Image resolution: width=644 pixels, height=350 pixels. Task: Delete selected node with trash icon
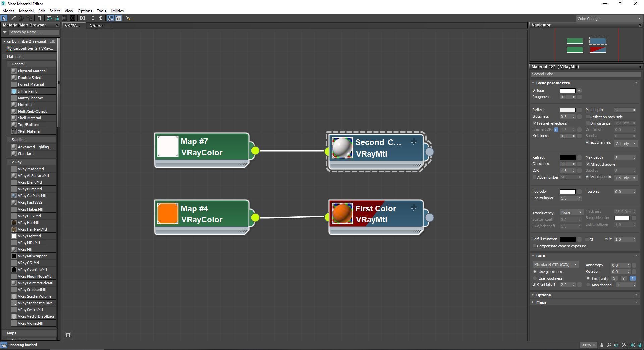tap(39, 18)
